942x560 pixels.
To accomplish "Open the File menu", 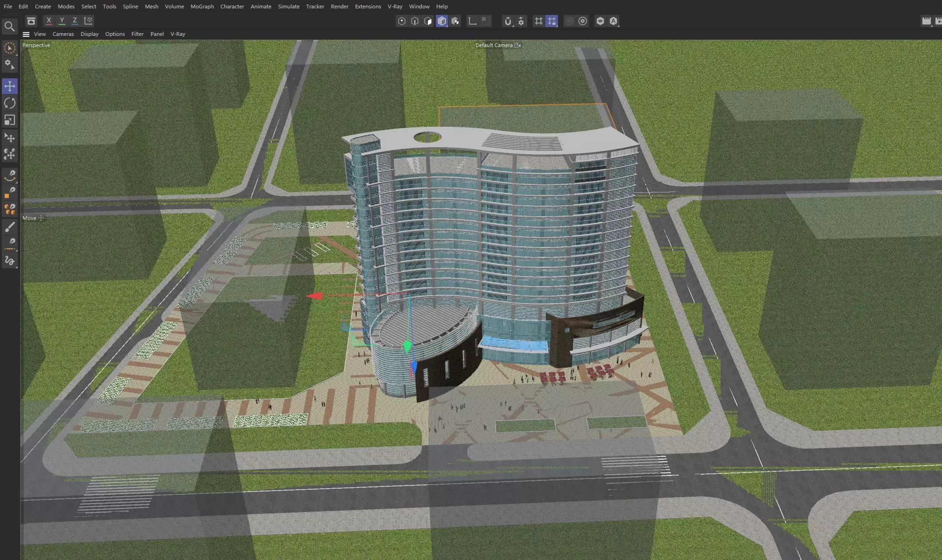I will 8,6.
